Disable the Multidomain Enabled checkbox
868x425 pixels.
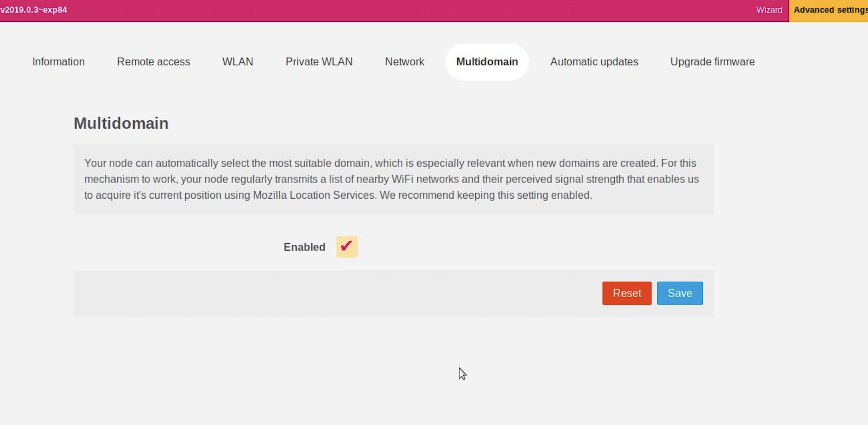click(347, 247)
